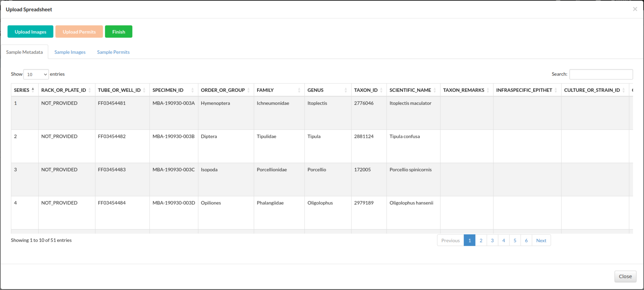Switch to the Sample Metadata tab
The height and width of the screenshot is (290, 644).
pos(24,52)
